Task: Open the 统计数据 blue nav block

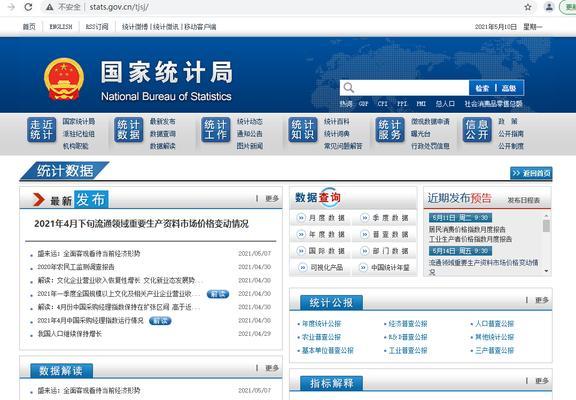Action: pos(129,130)
